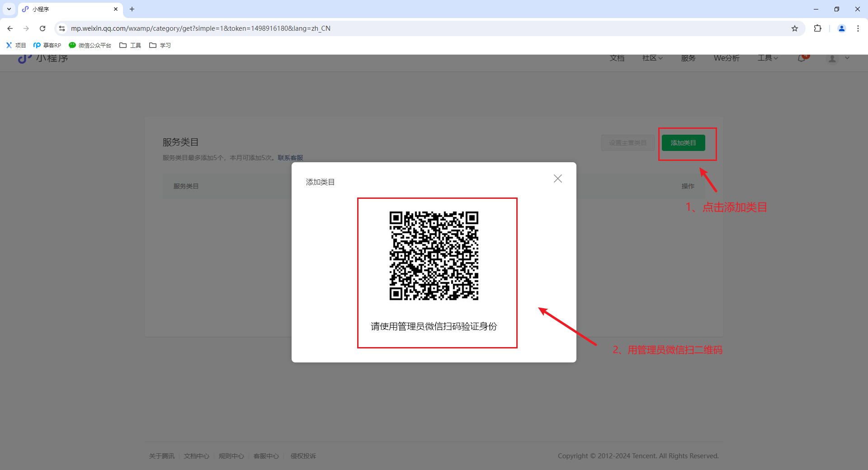Close the 添加类目 dialog
Image resolution: width=868 pixels, height=470 pixels.
[x=558, y=179]
